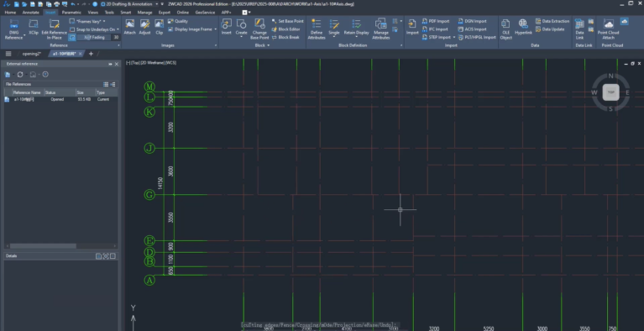Expand the Retain Display dropdown
The image size is (644, 331).
coord(357,37)
